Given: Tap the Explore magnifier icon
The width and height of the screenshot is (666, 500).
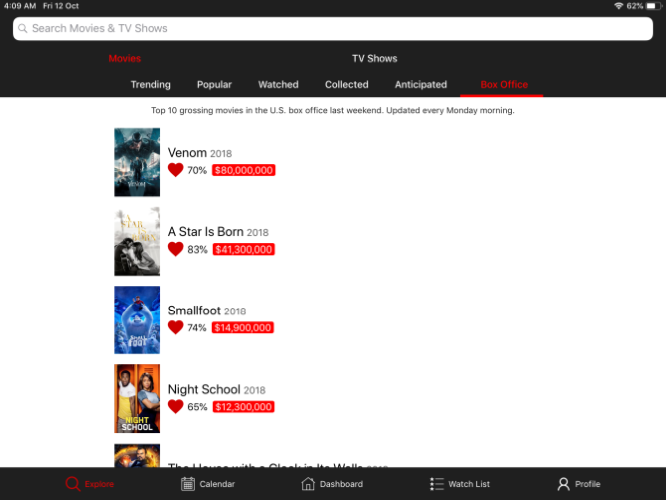Looking at the screenshot, I should (x=73, y=483).
